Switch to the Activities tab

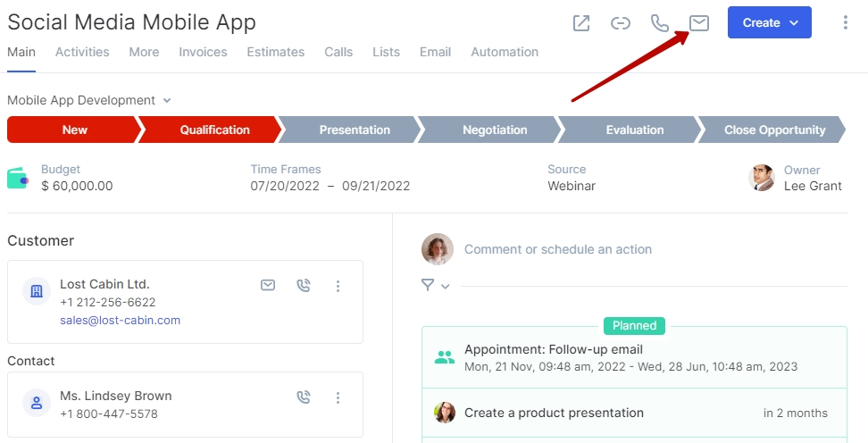pos(82,52)
